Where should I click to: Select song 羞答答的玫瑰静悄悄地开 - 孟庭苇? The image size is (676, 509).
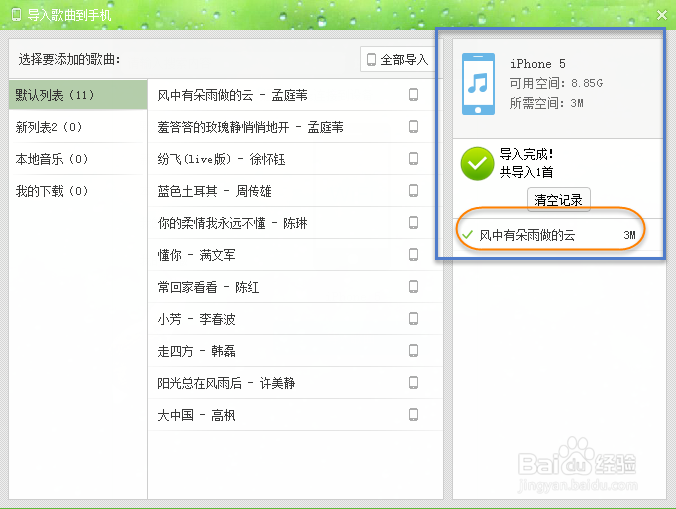coord(295,127)
